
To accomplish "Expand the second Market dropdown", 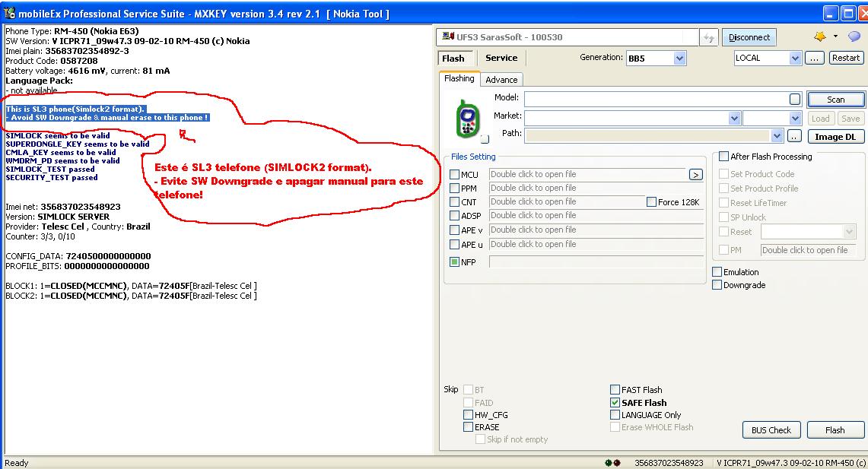I will (796, 118).
